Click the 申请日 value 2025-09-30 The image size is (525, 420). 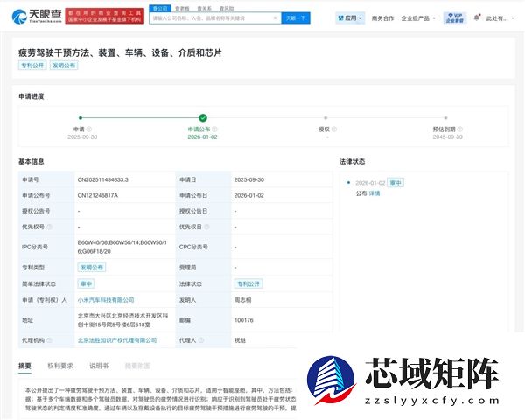249,179
